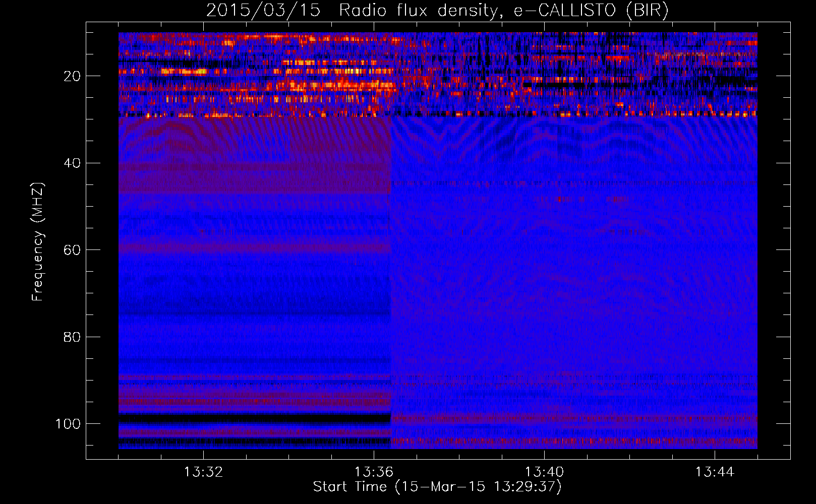The image size is (816, 504).
Task: Click the 13:32 time axis label
Action: point(203,472)
